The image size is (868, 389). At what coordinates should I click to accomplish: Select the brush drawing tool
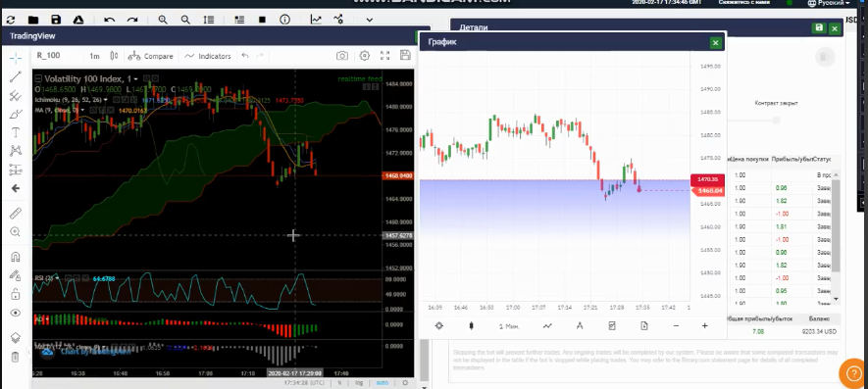(x=16, y=115)
